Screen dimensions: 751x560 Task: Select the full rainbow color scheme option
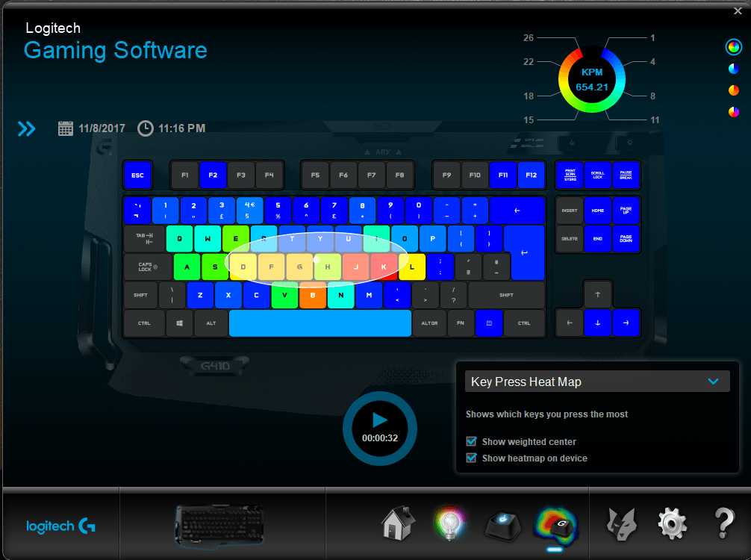(733, 47)
